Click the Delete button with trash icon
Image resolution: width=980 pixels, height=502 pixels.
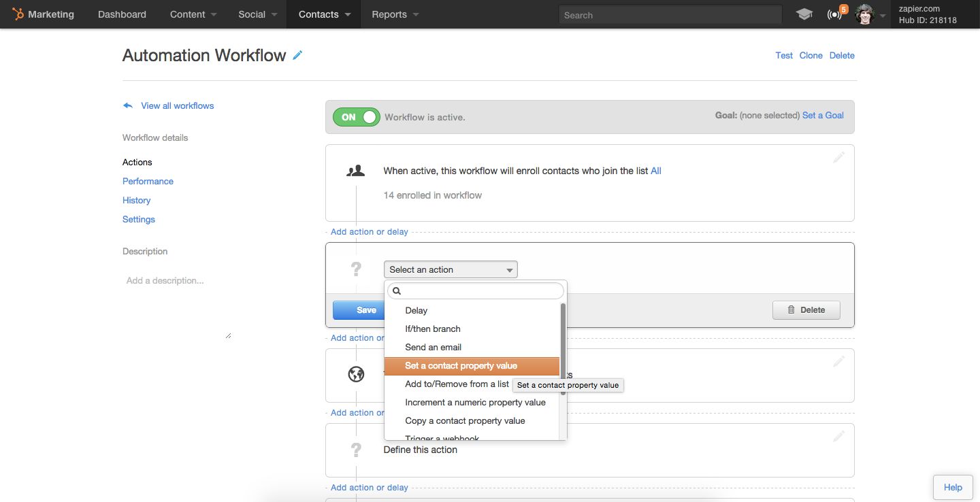click(806, 310)
